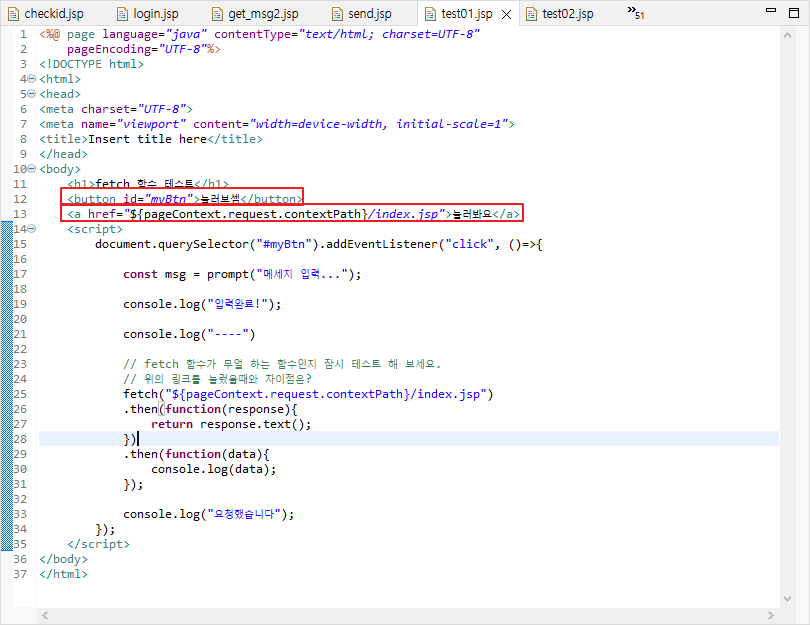Activate the test01.jsp tab
Image resolution: width=810 pixels, height=625 pixels.
point(466,14)
